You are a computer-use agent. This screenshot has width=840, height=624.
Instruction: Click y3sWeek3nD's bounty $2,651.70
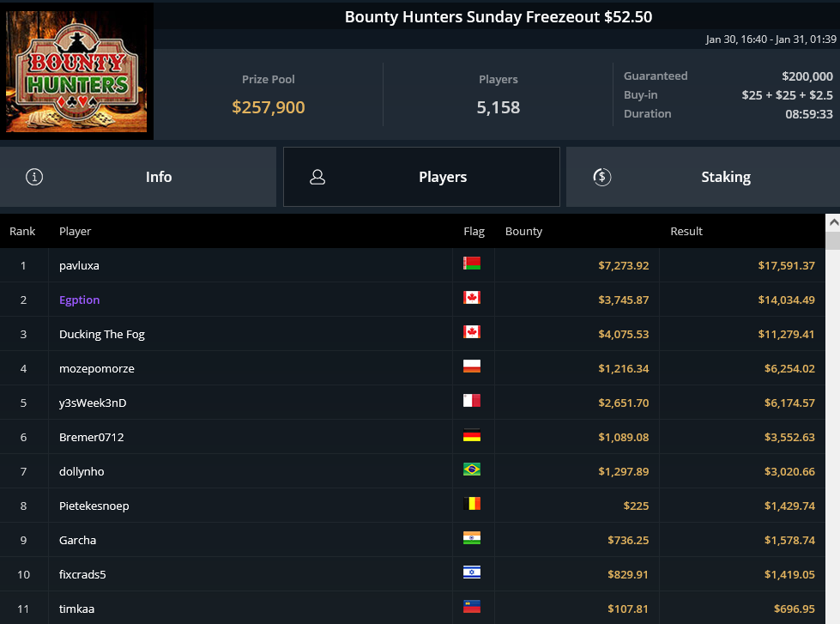tap(624, 403)
